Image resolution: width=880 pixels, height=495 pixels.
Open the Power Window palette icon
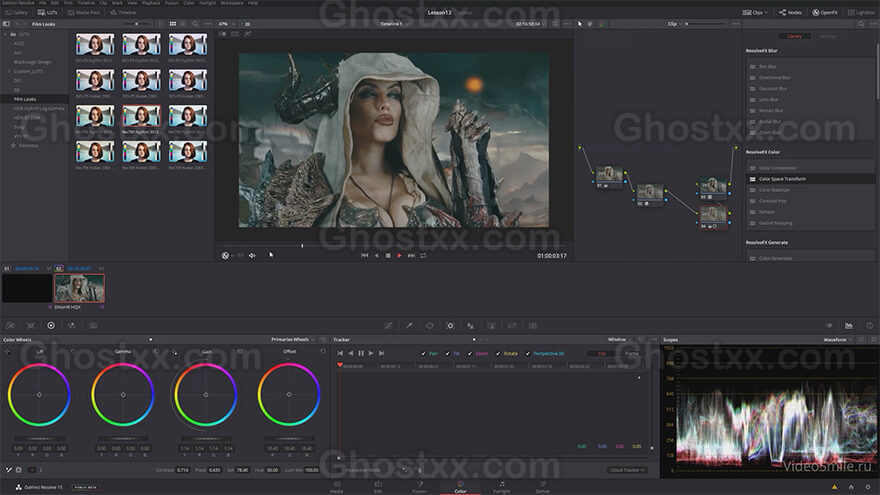(x=429, y=326)
